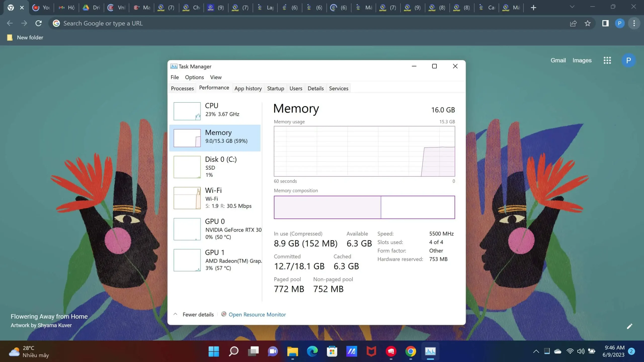Open the Options menu in Task Manager

(x=194, y=77)
